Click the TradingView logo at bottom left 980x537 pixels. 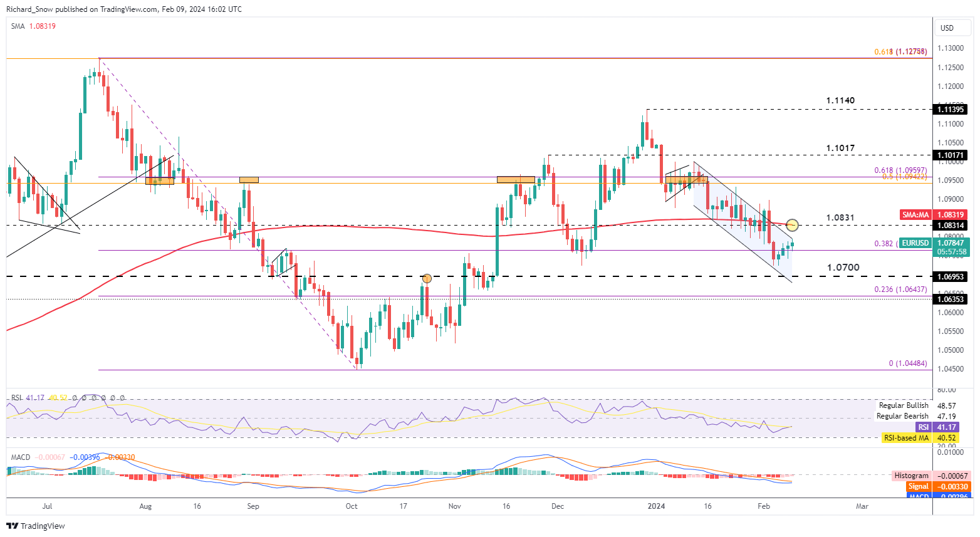tap(36, 526)
